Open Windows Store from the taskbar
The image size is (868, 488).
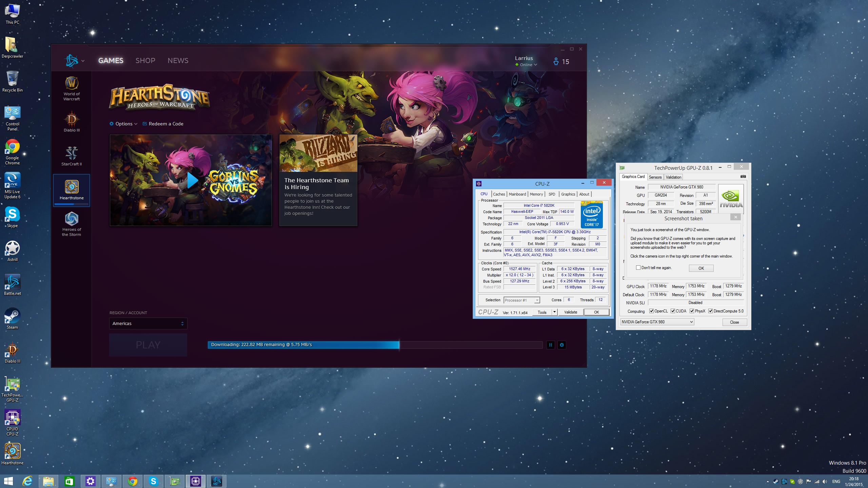coord(70,481)
